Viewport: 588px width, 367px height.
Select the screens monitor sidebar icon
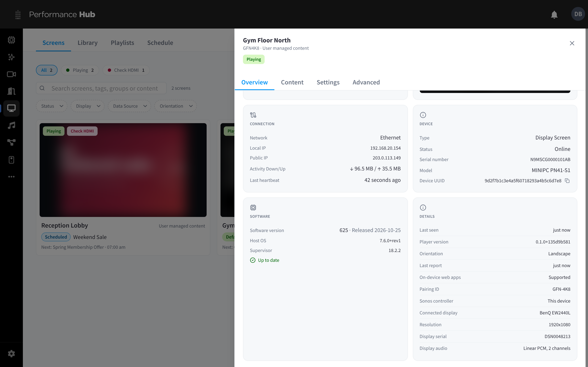tap(11, 108)
